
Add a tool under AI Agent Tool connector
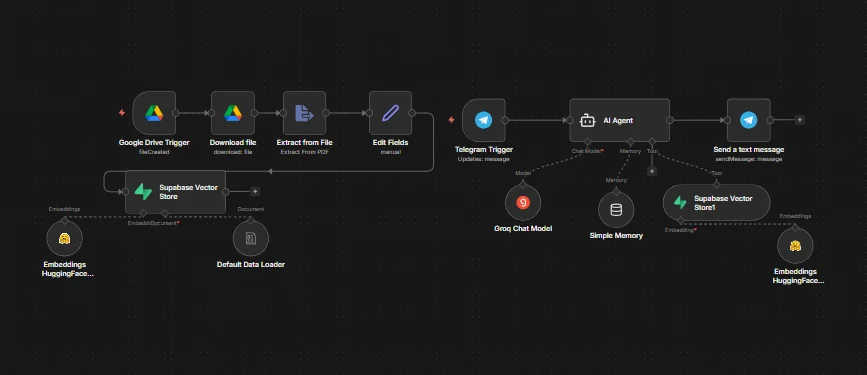(x=652, y=171)
